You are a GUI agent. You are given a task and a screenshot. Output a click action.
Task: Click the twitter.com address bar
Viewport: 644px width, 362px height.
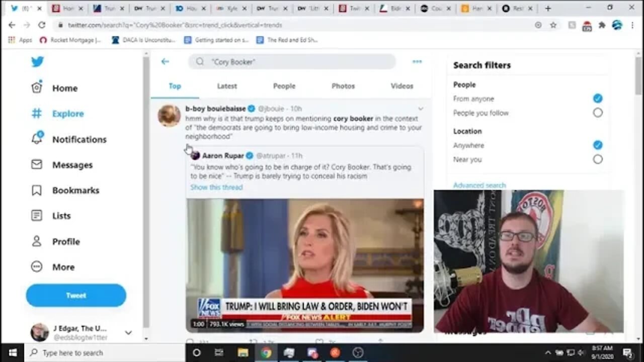297,25
